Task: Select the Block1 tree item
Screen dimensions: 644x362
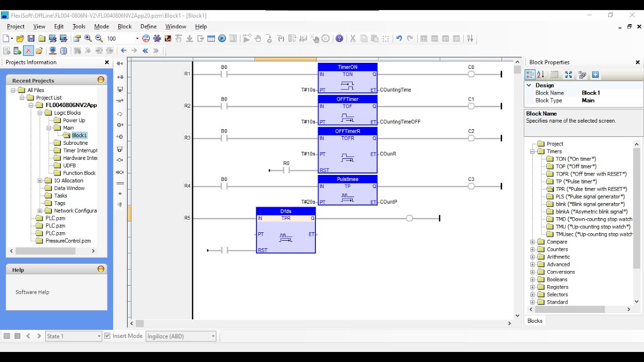Action: pyautogui.click(x=79, y=135)
